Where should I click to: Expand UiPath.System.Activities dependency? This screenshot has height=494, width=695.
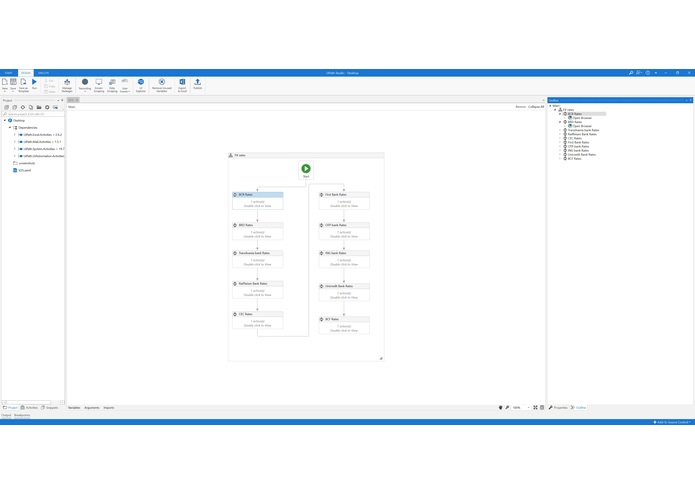click(15, 149)
